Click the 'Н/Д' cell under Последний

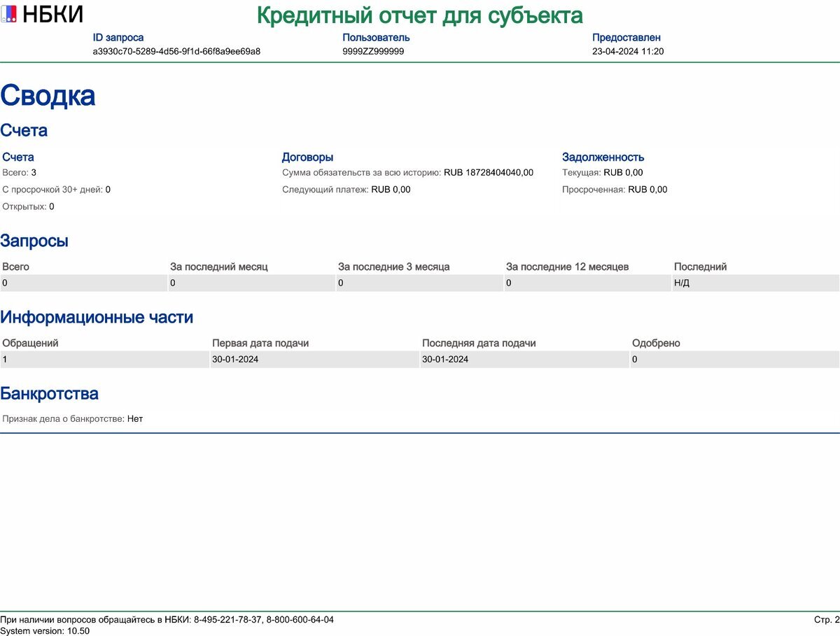(755, 283)
